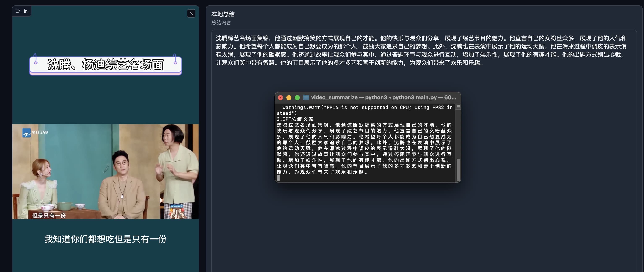Click the 本地总结 heading
Screen dimensions: 644x272
223,14
